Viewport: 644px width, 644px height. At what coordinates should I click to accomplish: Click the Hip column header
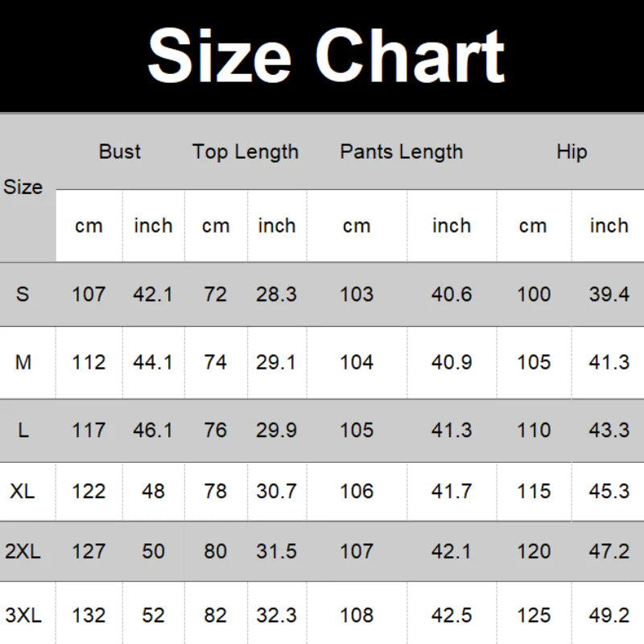pos(572,151)
